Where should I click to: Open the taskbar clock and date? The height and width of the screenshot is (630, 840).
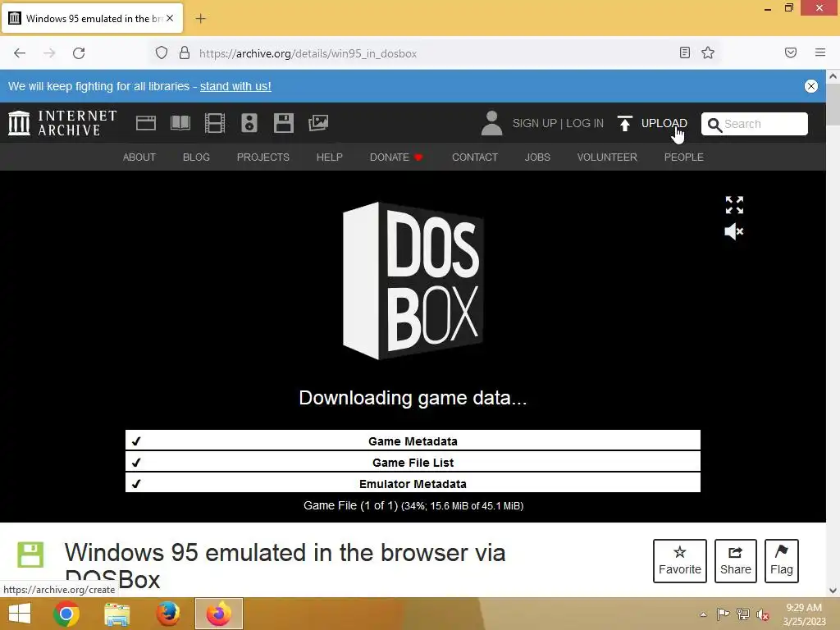click(804, 614)
